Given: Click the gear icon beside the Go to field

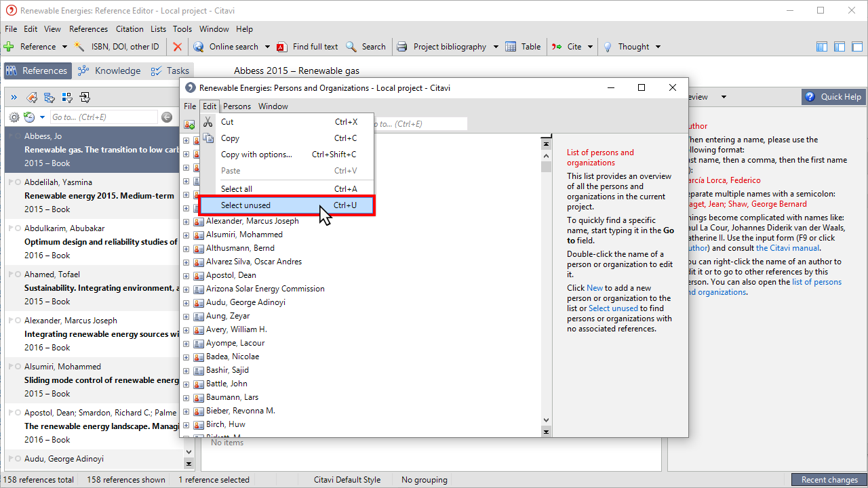Looking at the screenshot, I should pyautogui.click(x=14, y=117).
